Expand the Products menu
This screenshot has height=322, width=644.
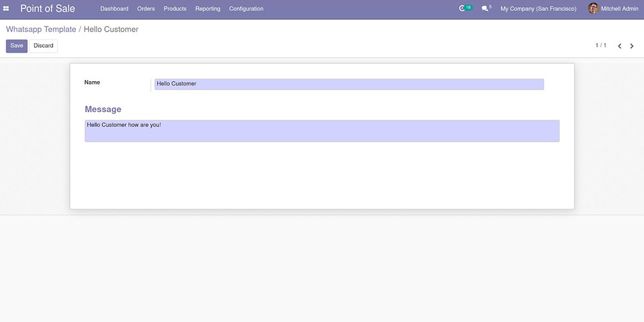pyautogui.click(x=175, y=9)
